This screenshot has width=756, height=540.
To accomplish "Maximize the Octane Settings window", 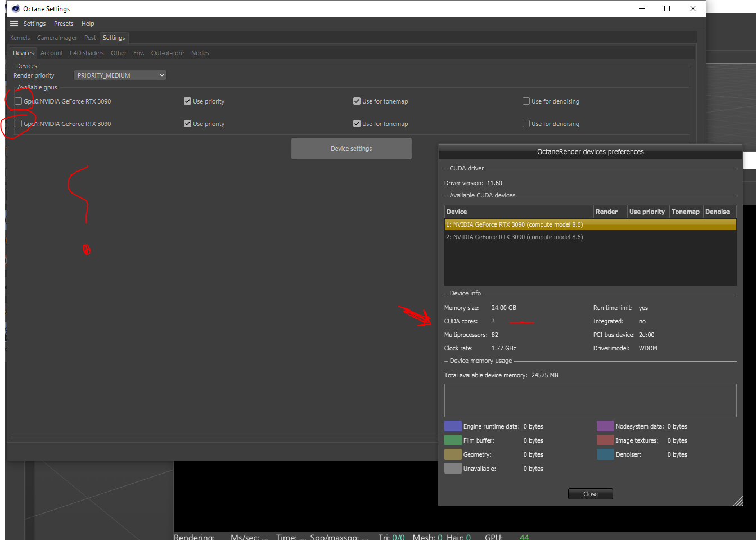I will pos(667,8).
